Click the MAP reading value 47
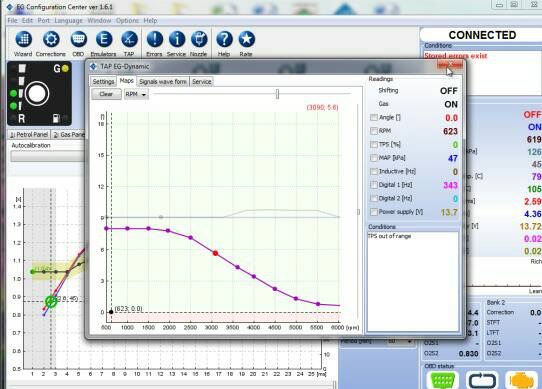This screenshot has height=389, width=542. (453, 158)
